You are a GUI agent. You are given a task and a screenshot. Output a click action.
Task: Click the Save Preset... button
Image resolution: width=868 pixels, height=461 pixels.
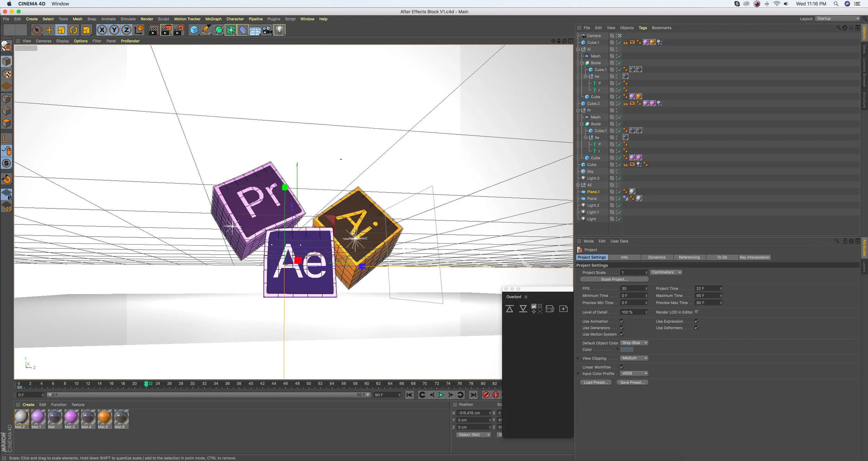tap(632, 382)
